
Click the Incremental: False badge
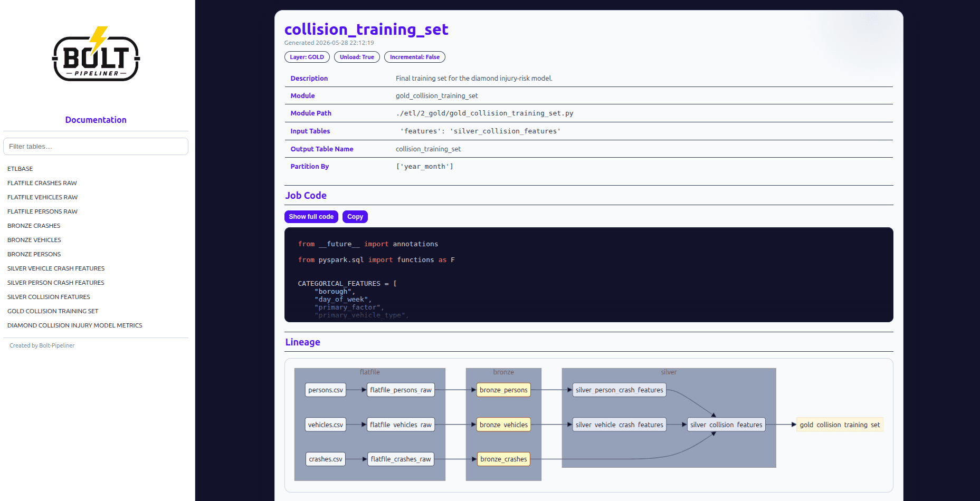pyautogui.click(x=415, y=57)
